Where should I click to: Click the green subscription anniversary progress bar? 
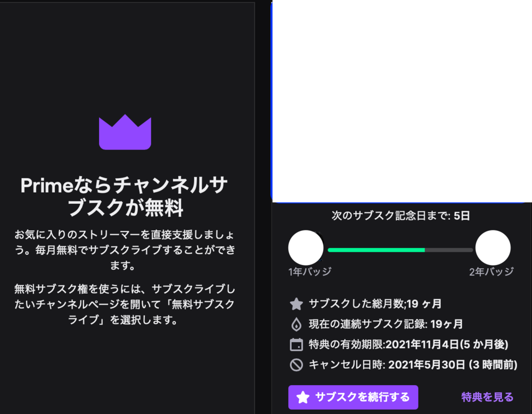click(x=400, y=250)
